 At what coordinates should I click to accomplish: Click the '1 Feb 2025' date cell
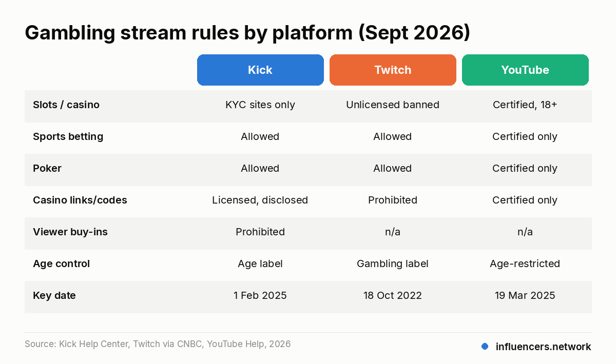click(x=260, y=295)
